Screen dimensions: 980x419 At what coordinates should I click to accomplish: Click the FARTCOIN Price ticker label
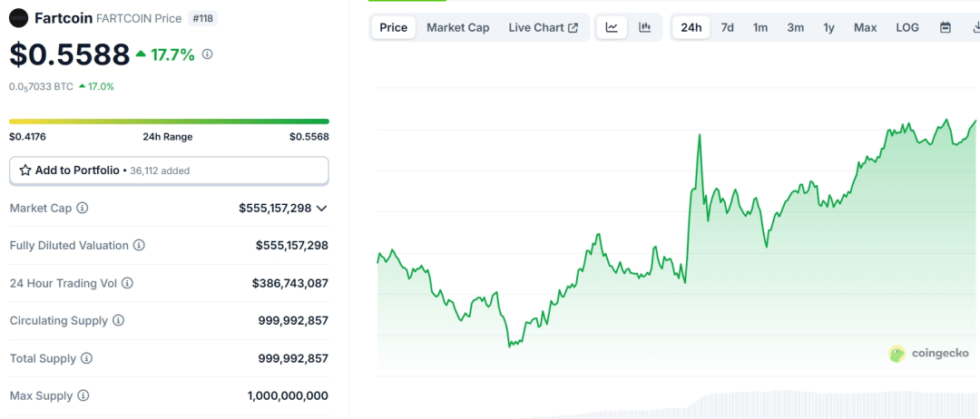point(139,18)
